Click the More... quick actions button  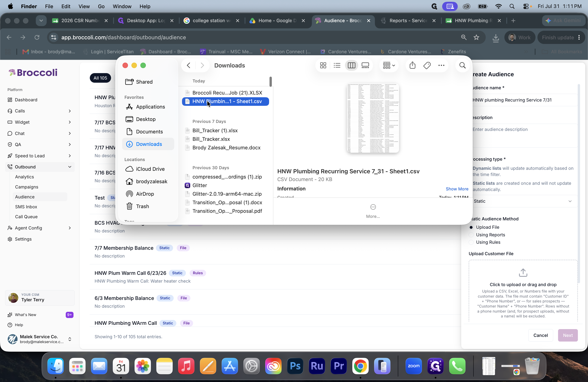point(373,211)
